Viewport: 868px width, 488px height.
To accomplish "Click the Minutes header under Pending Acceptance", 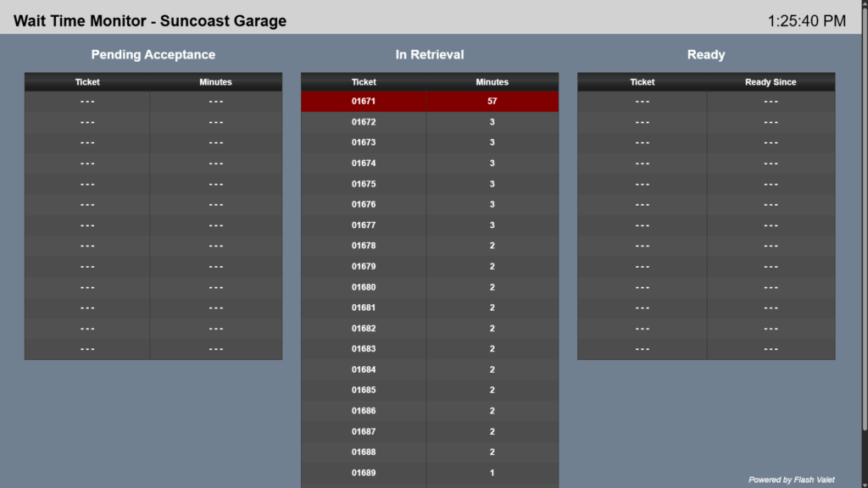I will (215, 82).
